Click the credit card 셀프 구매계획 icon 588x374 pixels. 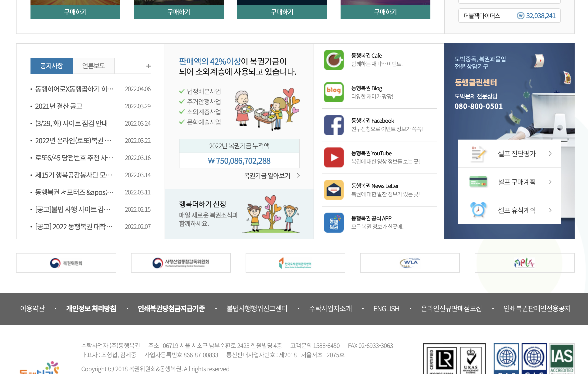[x=478, y=182]
